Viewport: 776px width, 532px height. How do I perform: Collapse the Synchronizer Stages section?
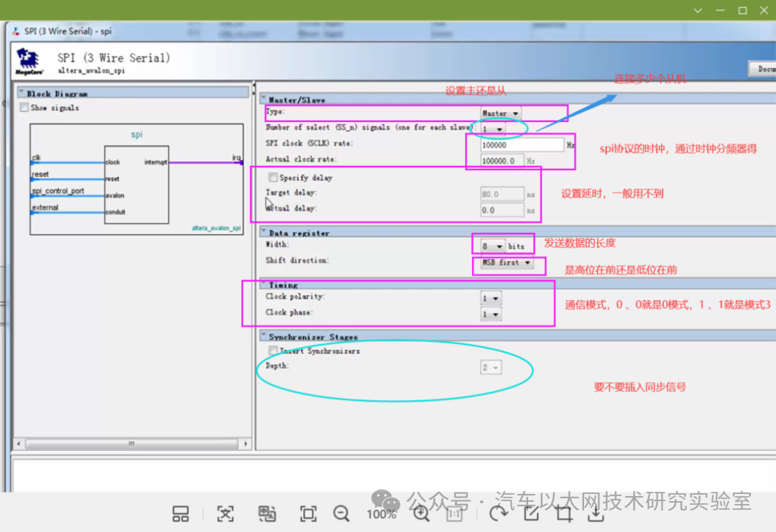click(264, 336)
